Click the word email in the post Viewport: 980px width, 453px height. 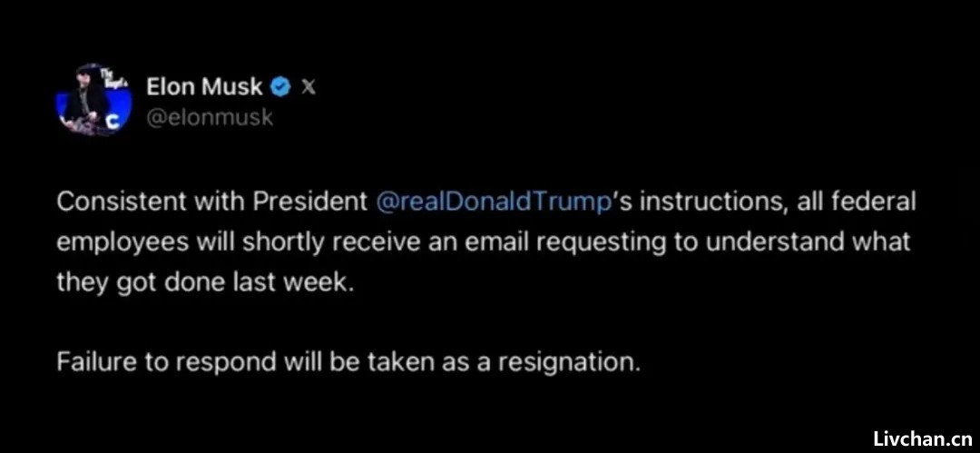(x=494, y=242)
